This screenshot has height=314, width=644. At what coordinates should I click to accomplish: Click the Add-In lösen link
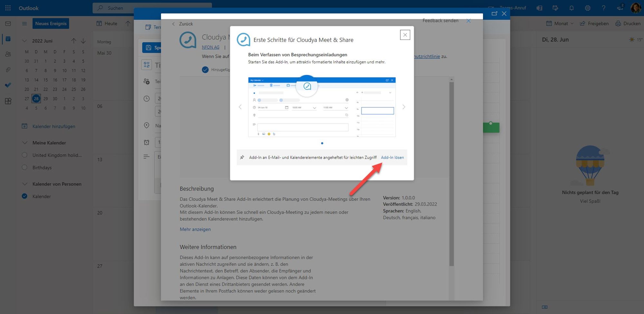(392, 158)
